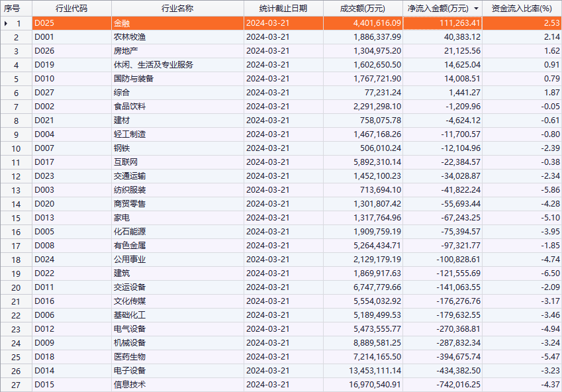Select the 医药生物 industry name cell
The height and width of the screenshot is (392, 562).
[x=130, y=357]
